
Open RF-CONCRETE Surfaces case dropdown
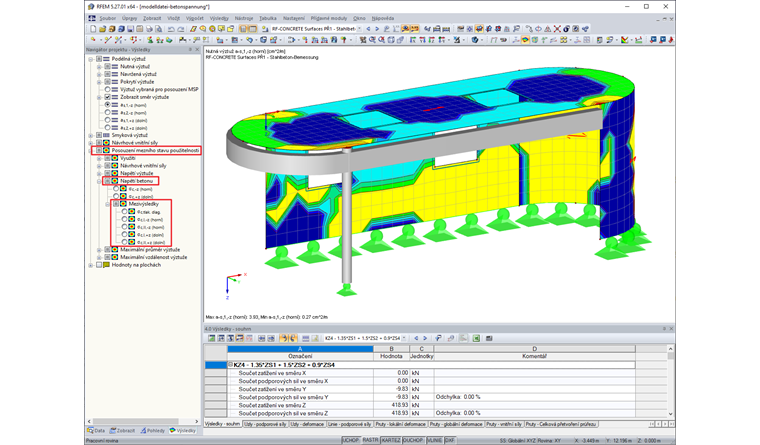coord(359,29)
